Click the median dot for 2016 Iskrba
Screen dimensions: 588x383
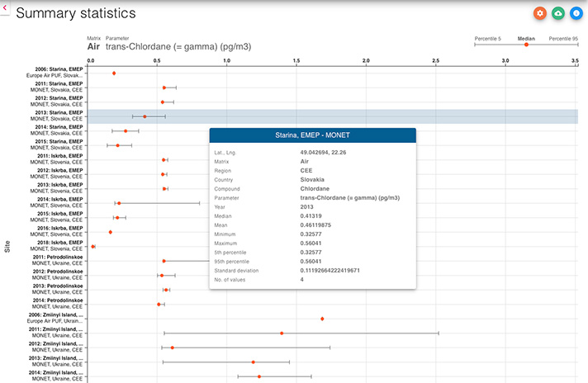coord(111,232)
